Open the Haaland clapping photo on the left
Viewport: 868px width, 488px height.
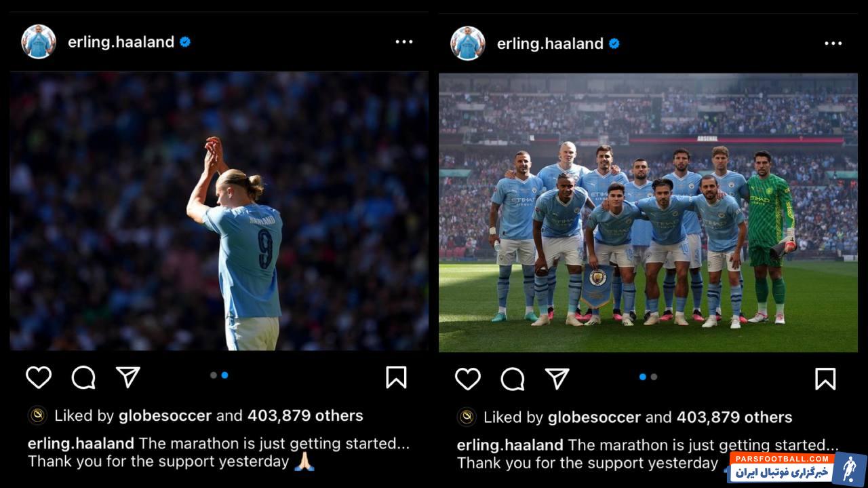click(x=219, y=211)
